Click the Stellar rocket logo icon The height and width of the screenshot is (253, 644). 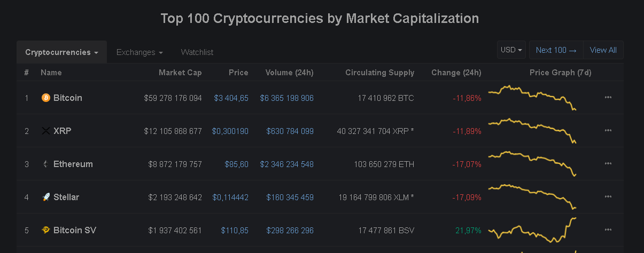45,197
